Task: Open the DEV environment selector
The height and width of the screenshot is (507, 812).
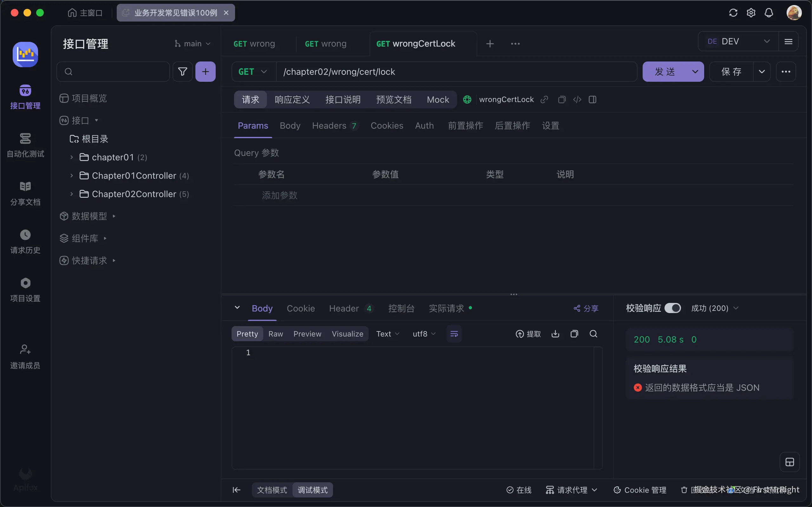Action: [738, 41]
